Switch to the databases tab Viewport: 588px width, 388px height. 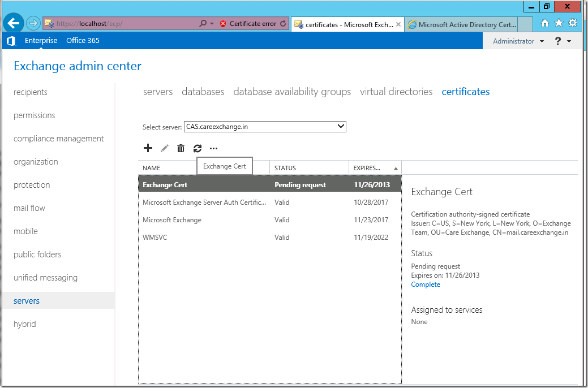(203, 92)
